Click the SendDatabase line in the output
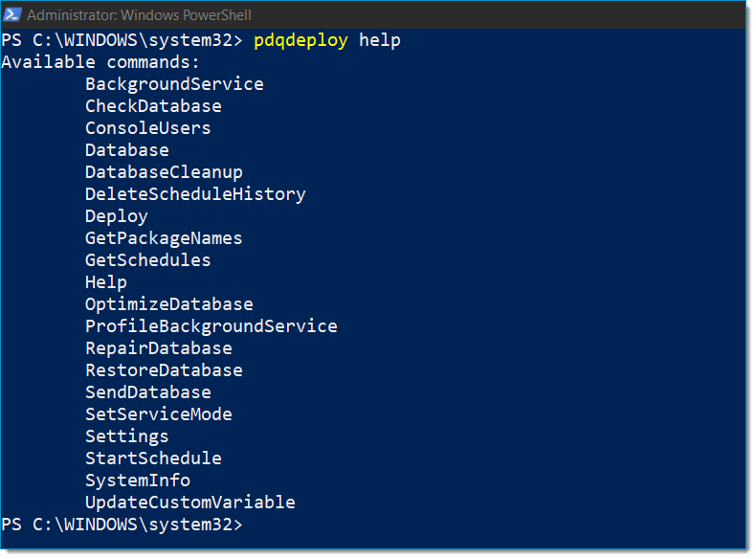 (x=147, y=392)
